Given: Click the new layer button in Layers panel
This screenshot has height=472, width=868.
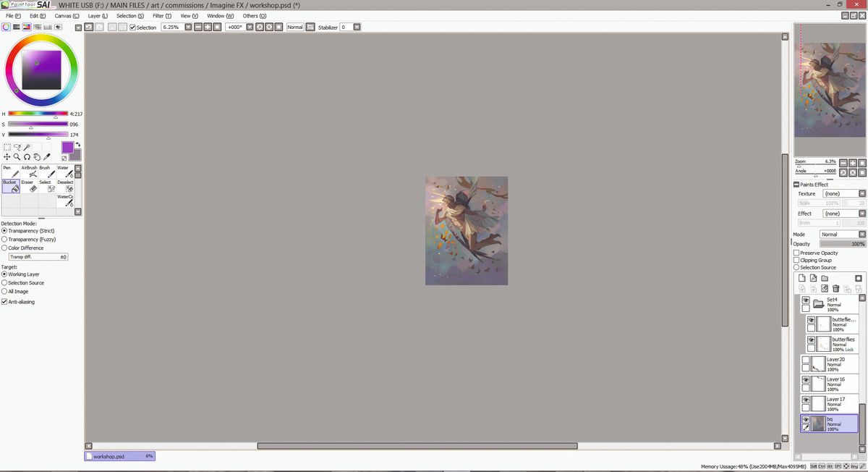Looking at the screenshot, I should pyautogui.click(x=802, y=278).
